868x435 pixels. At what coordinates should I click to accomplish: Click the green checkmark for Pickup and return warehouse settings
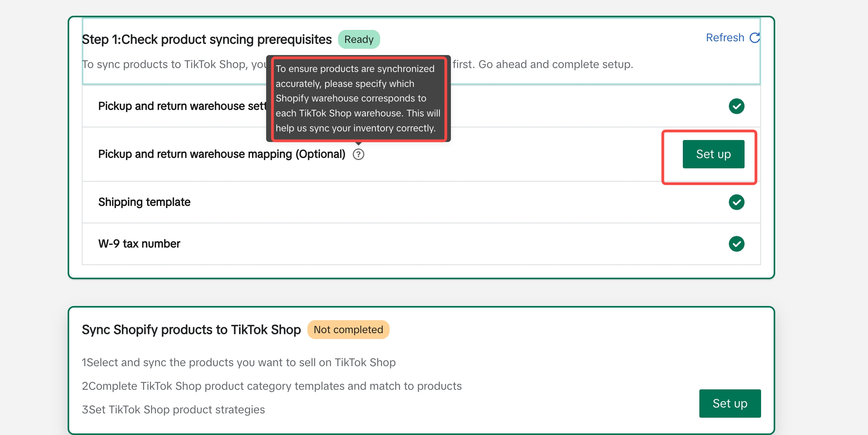point(736,106)
